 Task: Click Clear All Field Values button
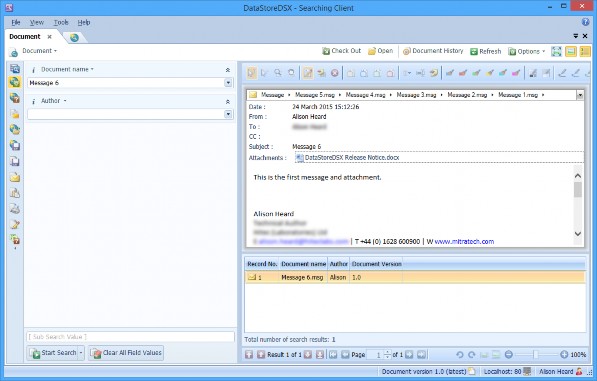pyautogui.click(x=126, y=353)
